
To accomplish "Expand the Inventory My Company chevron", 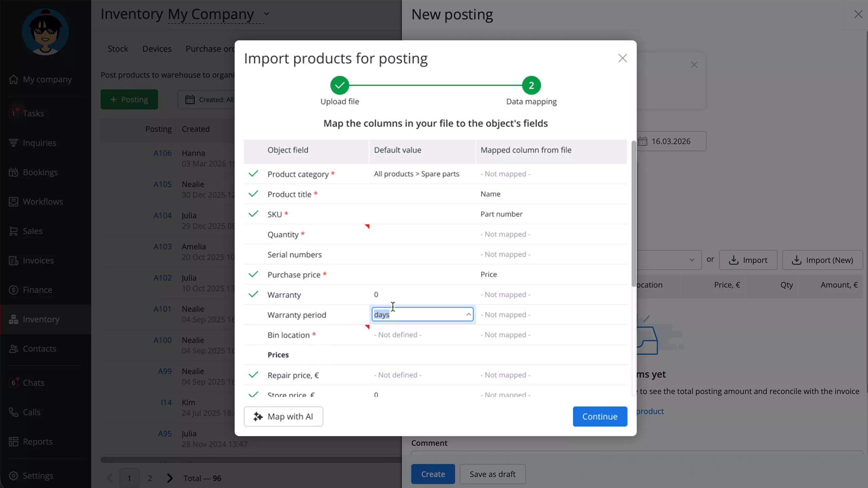I will tap(267, 15).
